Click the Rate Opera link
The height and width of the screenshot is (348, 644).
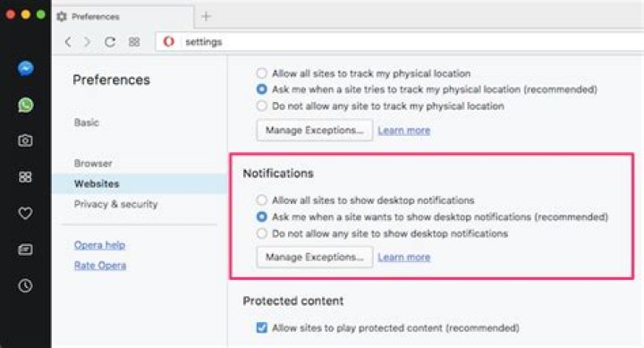click(100, 266)
